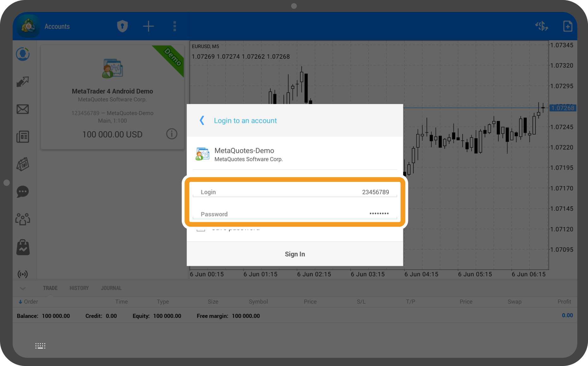Open the News sidebar icon

23,137
